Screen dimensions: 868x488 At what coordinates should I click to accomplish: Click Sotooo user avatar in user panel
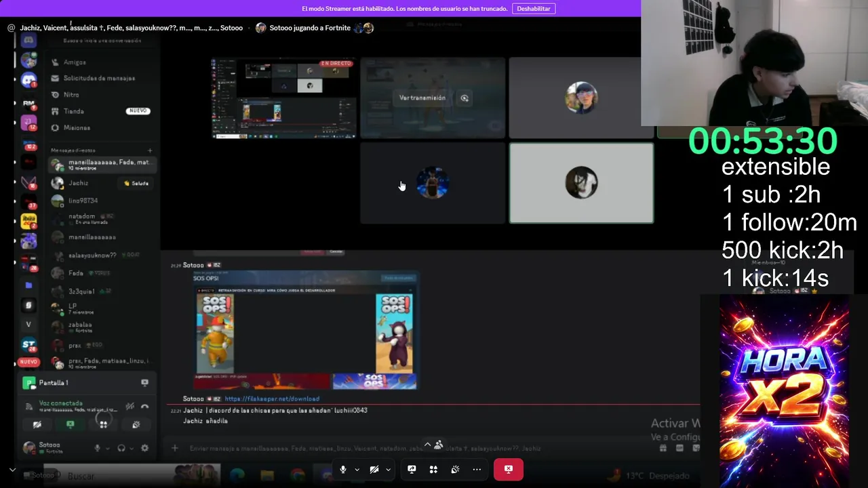pos(29,447)
